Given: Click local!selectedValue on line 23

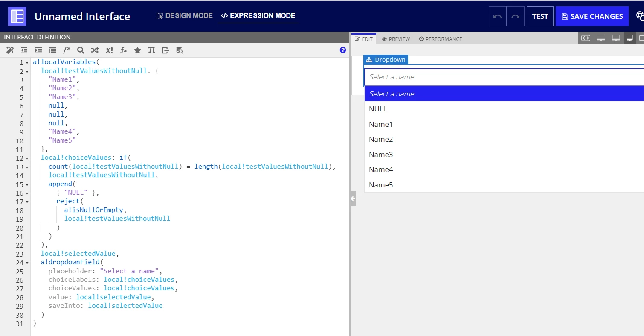Looking at the screenshot, I should [x=78, y=253].
